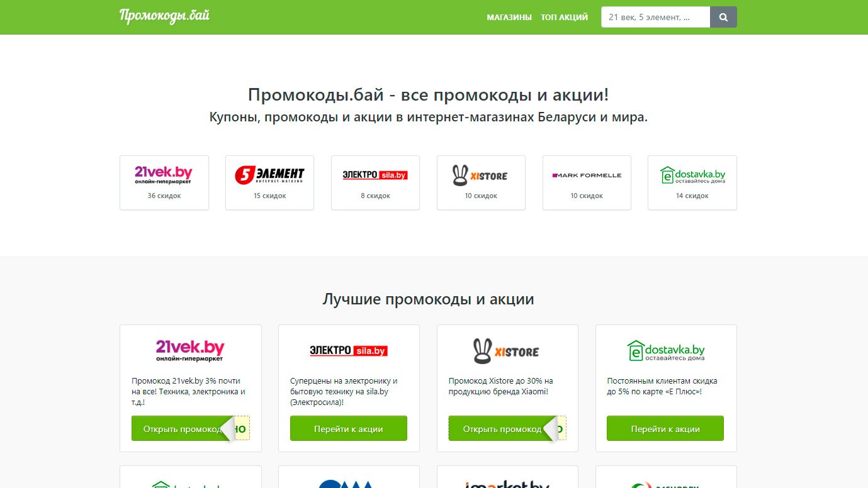Open the e-dostavka.by store tile

coord(692,182)
